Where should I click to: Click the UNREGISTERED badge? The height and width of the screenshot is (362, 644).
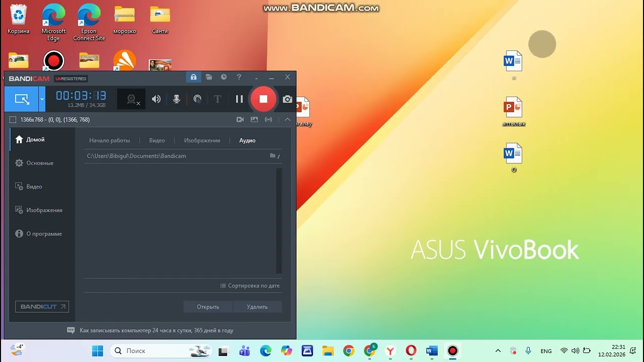coord(71,78)
